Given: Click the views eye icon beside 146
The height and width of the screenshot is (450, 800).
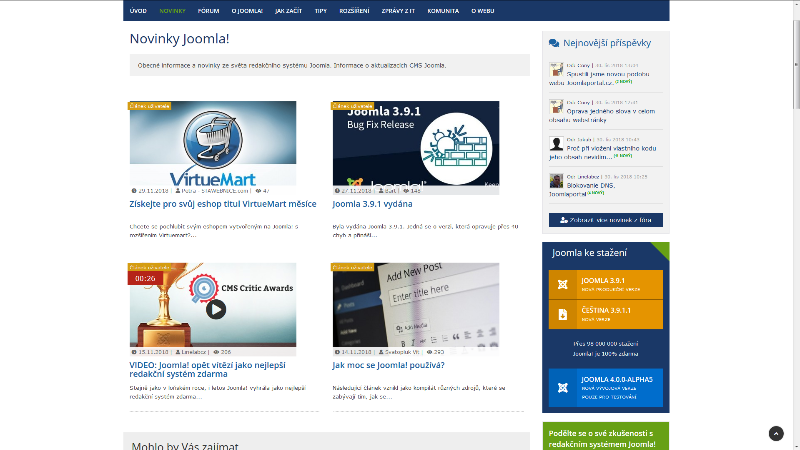Looking at the screenshot, I should coord(406,191).
